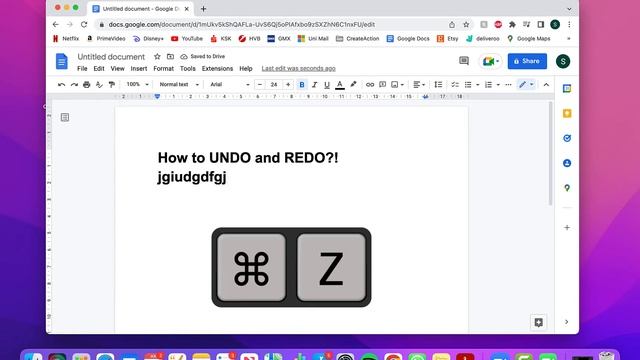The height and width of the screenshot is (360, 640).
Task: Check Saved to Drive status
Action: coord(203,56)
